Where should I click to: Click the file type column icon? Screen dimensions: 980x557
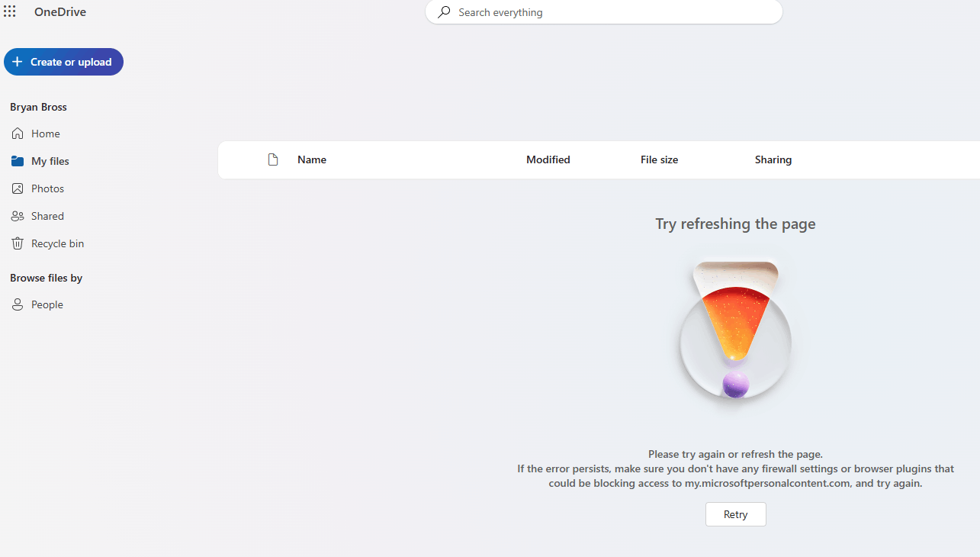point(273,159)
